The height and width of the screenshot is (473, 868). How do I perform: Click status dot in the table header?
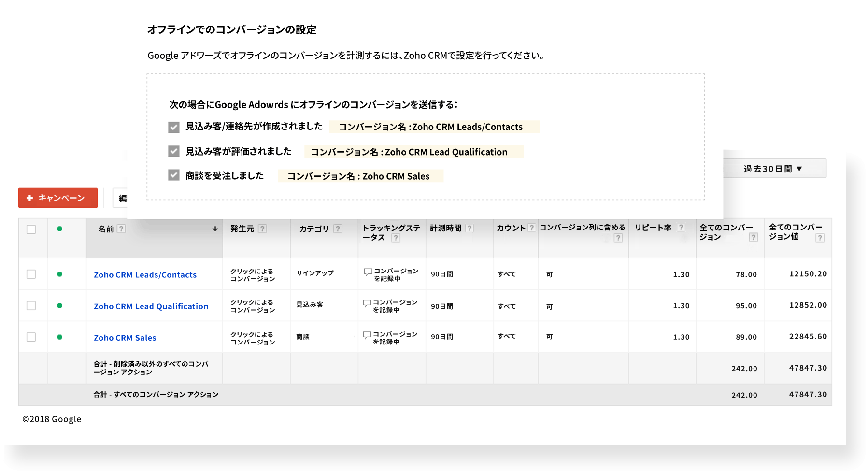(x=60, y=229)
